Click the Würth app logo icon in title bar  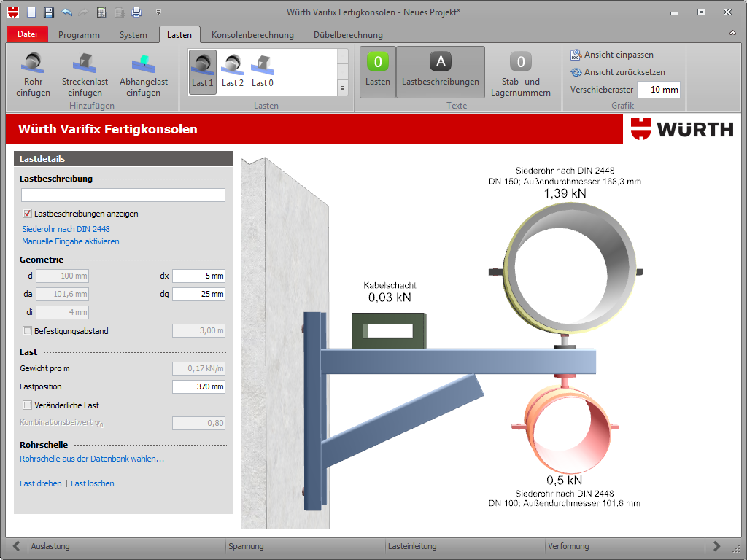tap(13, 12)
